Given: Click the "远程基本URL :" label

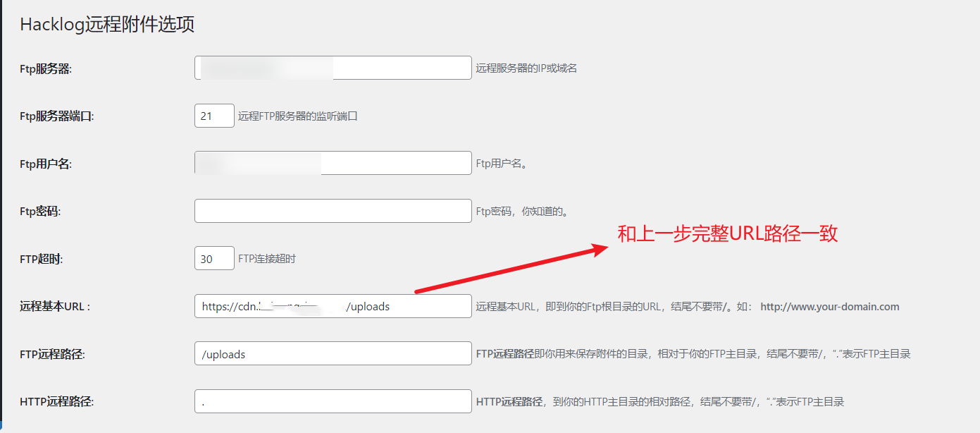Looking at the screenshot, I should [55, 307].
